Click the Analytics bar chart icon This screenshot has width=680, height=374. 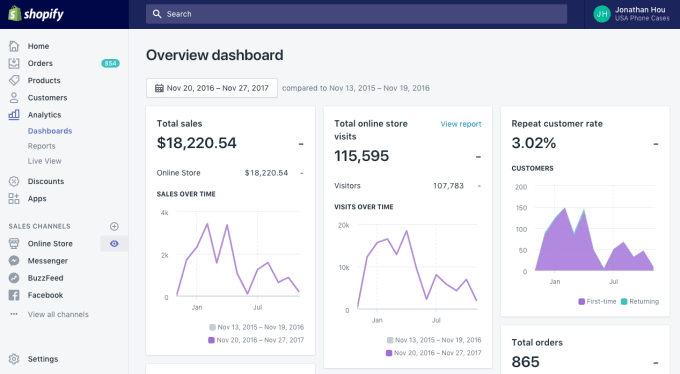(14, 115)
